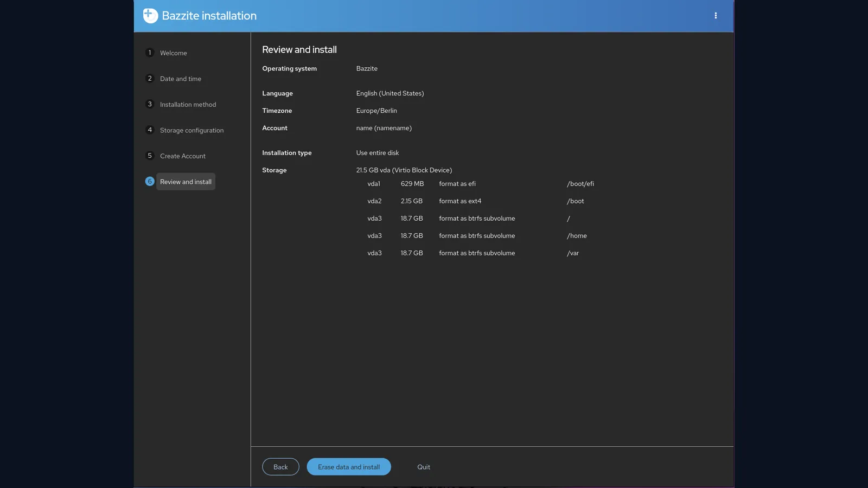The width and height of the screenshot is (868, 488).
Task: Click the 18.7 GB size in /home row
Action: [x=412, y=236]
